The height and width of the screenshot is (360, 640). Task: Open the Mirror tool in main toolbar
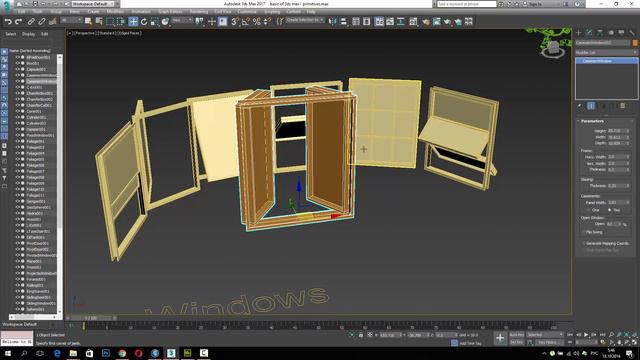tap(333, 22)
